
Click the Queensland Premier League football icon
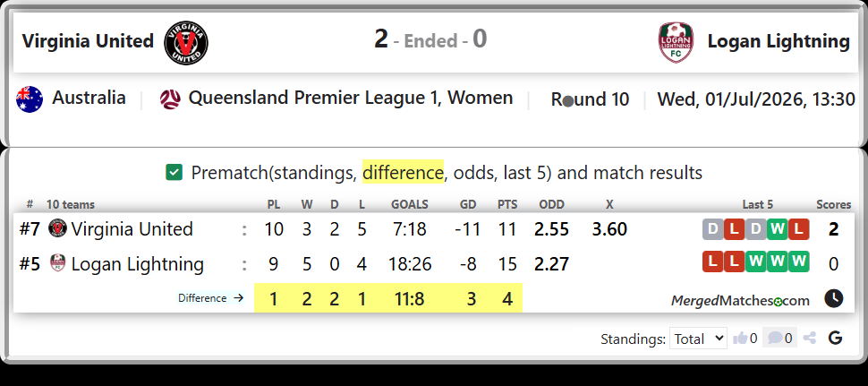tap(170, 99)
